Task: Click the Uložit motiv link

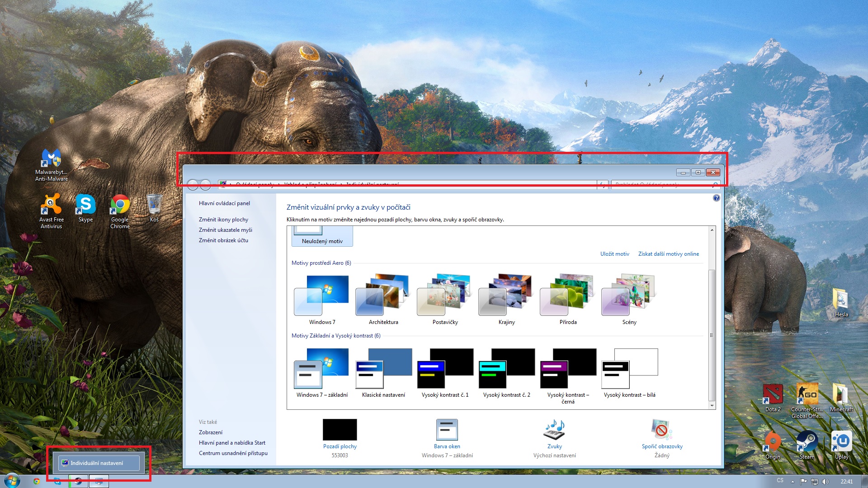Action: point(614,254)
